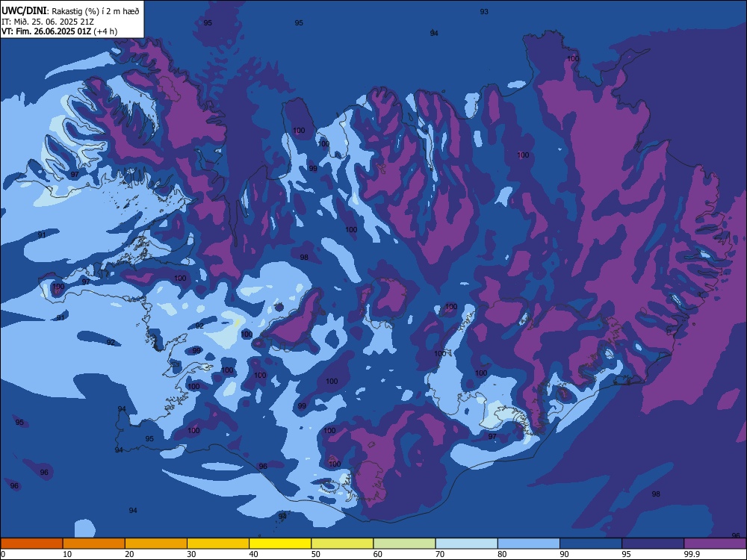
Task: Click the '40' tick label under the color bar
Action: pos(253,554)
